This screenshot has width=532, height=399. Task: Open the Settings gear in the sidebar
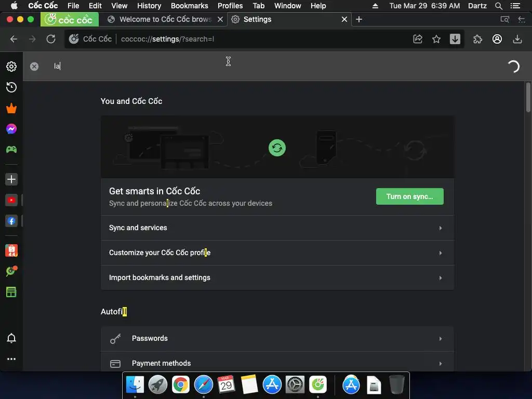click(11, 66)
